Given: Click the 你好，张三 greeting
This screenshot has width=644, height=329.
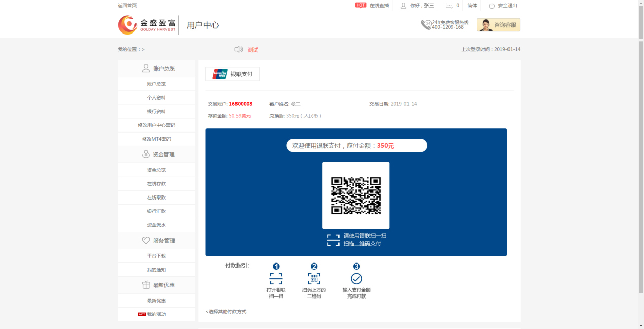Looking at the screenshot, I should click(x=422, y=6).
